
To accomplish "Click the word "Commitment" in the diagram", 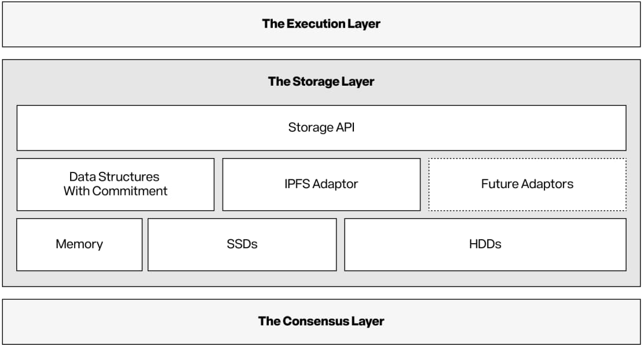I will point(130,191).
